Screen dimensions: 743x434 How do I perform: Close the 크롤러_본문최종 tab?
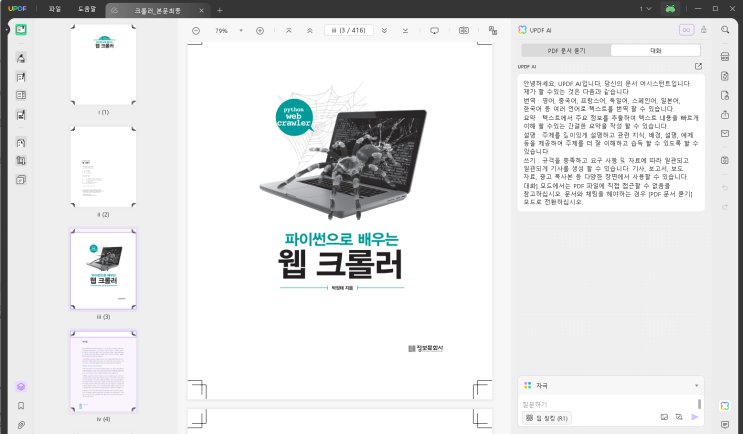click(x=201, y=10)
